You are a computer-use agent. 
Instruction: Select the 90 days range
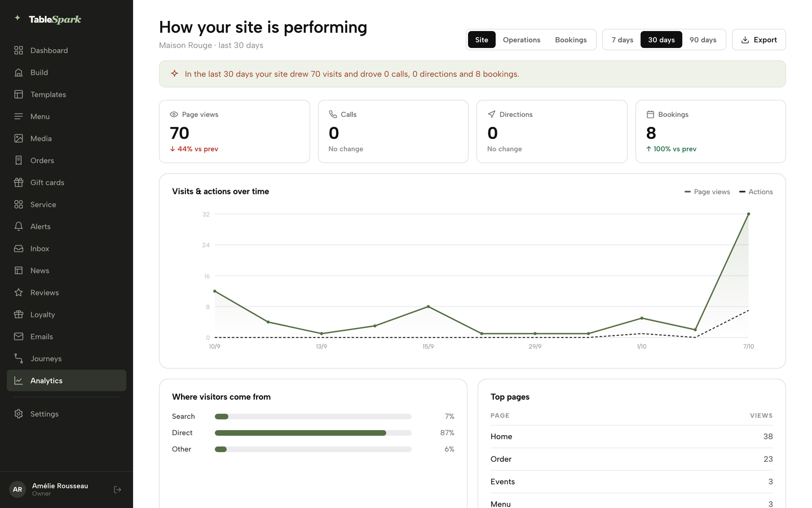pyautogui.click(x=703, y=40)
